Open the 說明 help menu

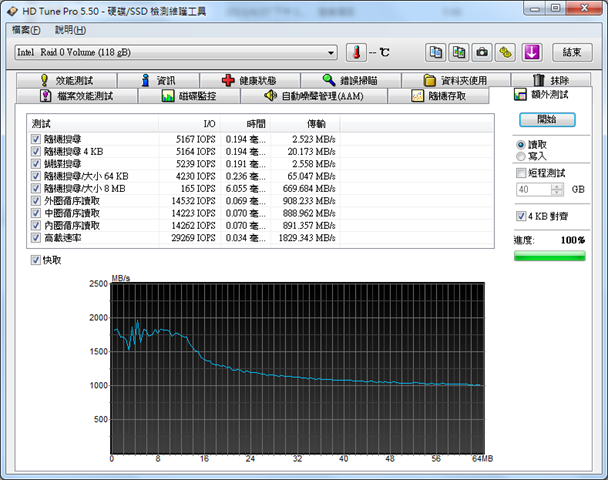point(70,30)
